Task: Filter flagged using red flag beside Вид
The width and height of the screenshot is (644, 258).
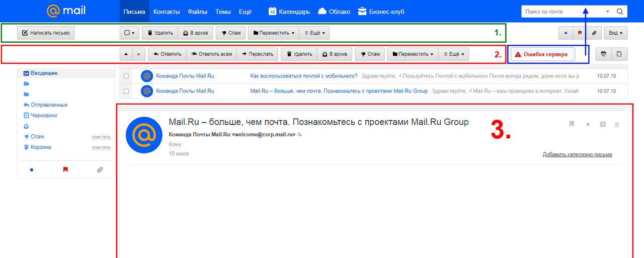Action: (x=580, y=33)
